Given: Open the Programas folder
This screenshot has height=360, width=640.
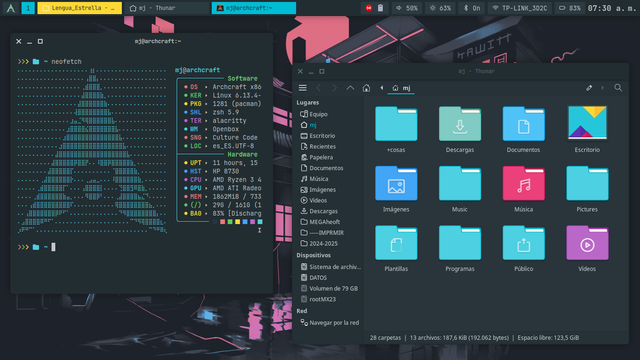Looking at the screenshot, I should click(x=460, y=243).
